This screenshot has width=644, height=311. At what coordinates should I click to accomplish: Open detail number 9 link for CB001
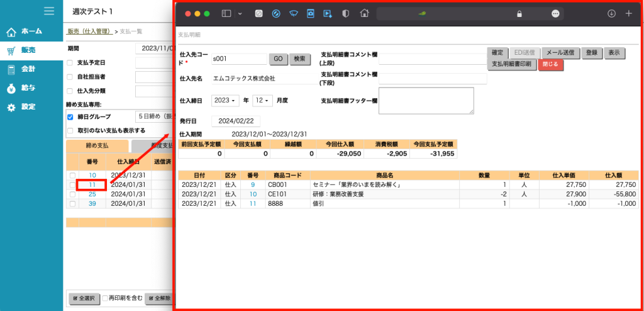[x=253, y=184]
